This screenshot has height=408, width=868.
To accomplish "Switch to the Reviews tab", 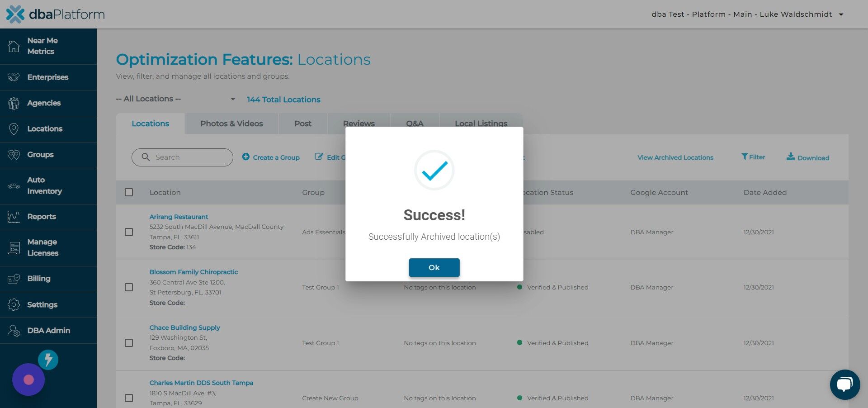I will click(x=359, y=123).
